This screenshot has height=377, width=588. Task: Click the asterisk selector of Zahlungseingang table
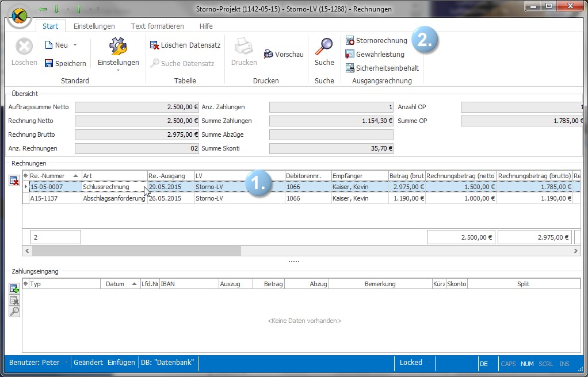pyautogui.click(x=25, y=284)
